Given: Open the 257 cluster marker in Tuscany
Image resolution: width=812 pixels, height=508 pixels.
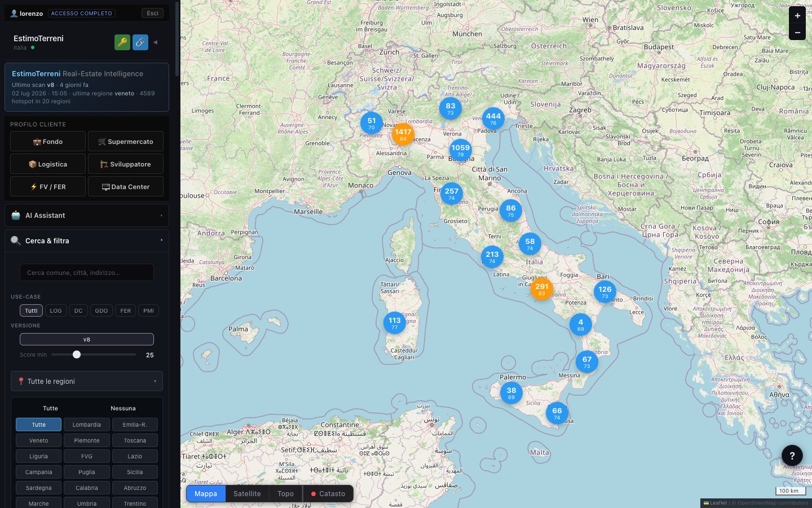Looking at the screenshot, I should (452, 194).
